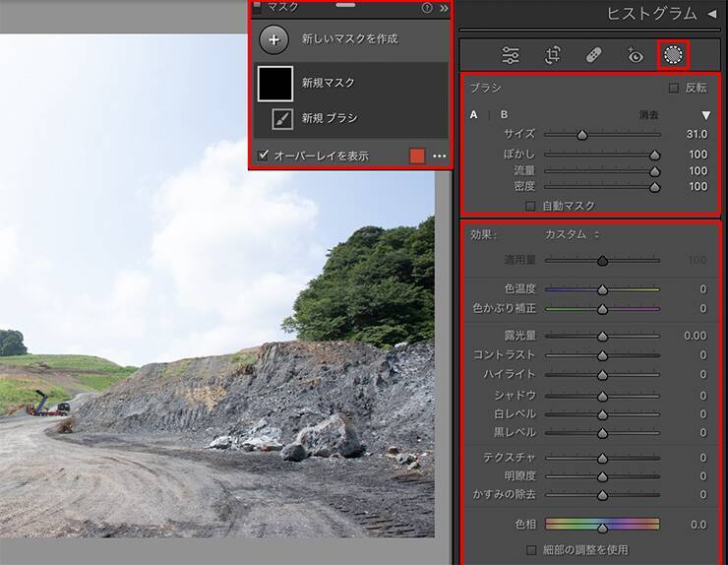Toggle the オーバーレイを表示 checkbox
The height and width of the screenshot is (565, 728).
(264, 156)
